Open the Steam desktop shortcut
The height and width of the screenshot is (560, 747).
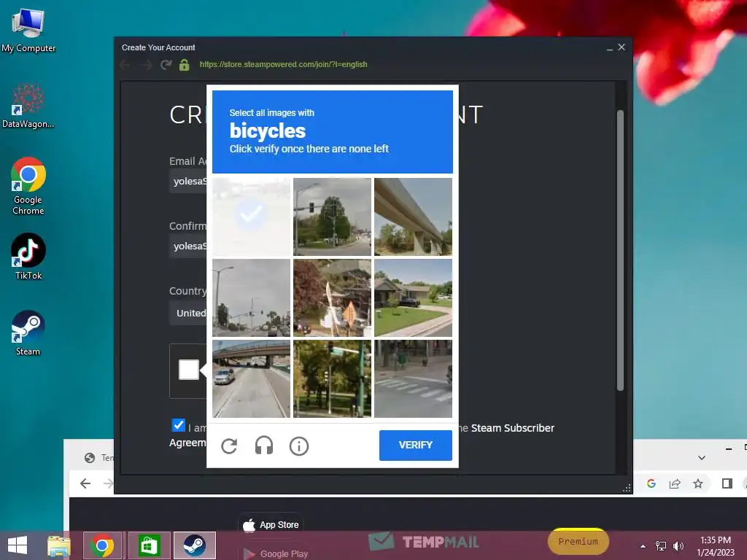click(x=28, y=332)
